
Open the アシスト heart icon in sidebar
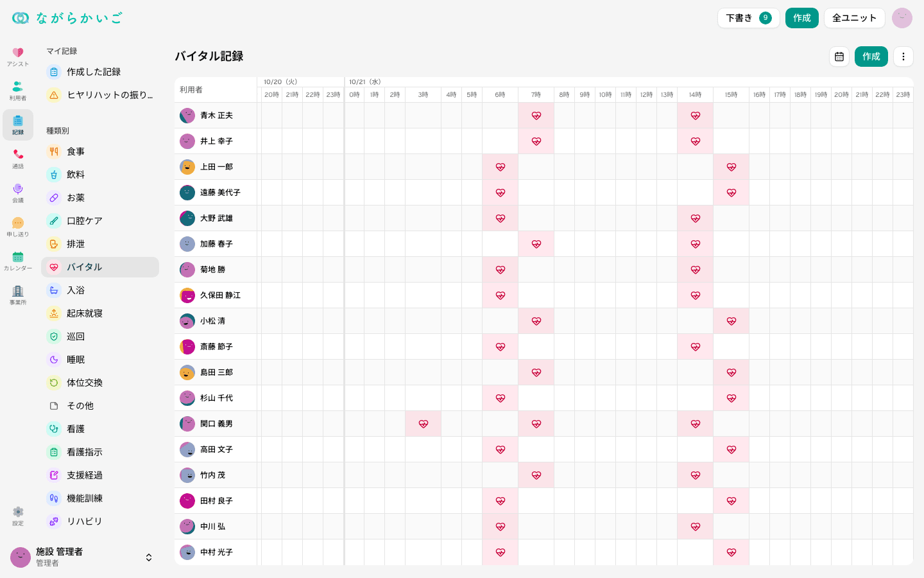point(18,57)
